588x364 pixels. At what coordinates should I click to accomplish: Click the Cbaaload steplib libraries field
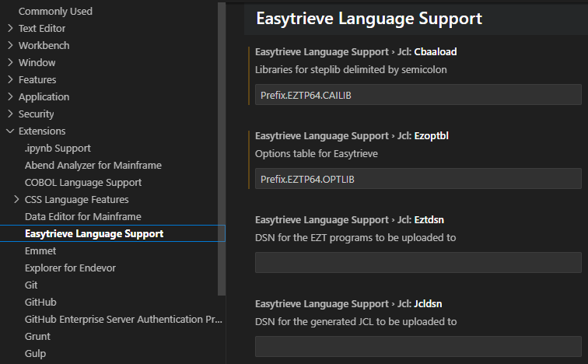point(418,95)
